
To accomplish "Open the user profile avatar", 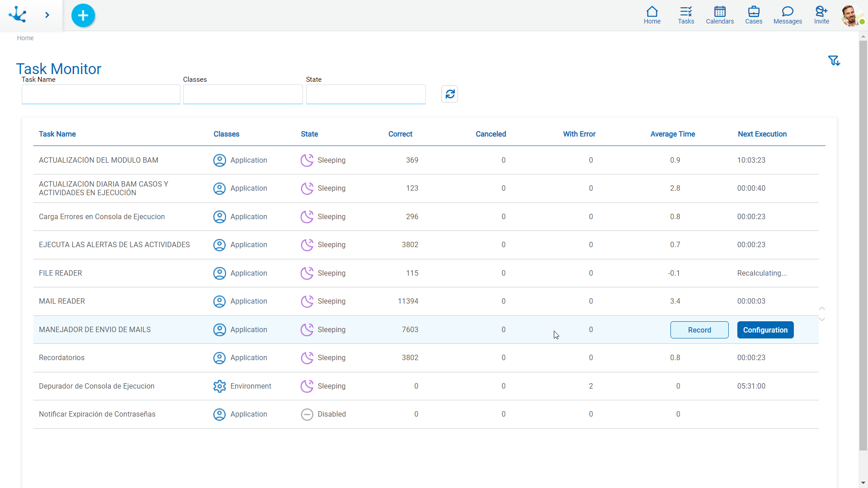I will click(851, 15).
